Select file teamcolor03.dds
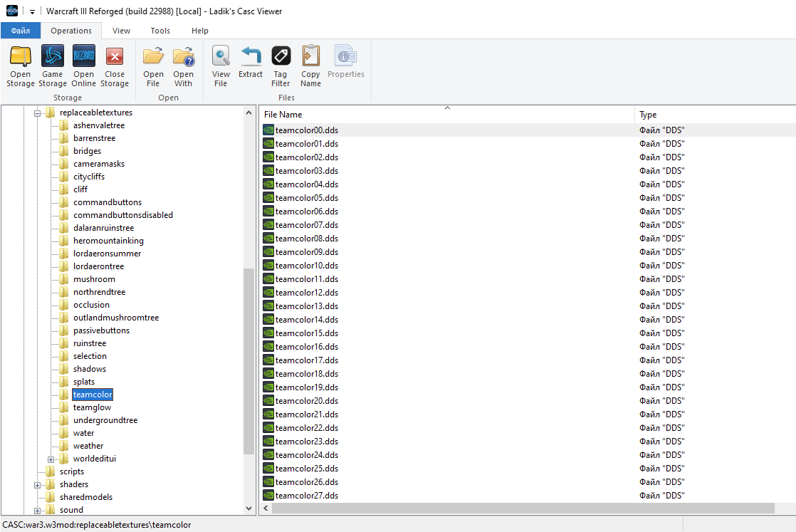796x532 pixels. (307, 171)
